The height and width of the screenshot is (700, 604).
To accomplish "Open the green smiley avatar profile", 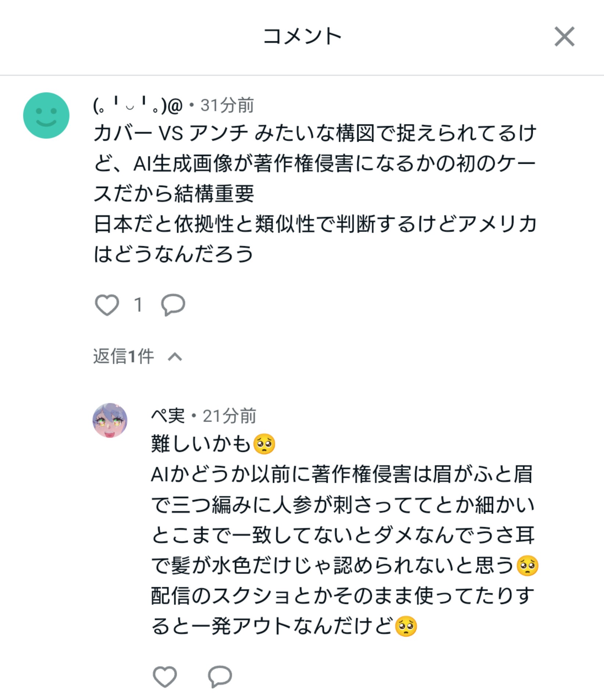I will pyautogui.click(x=46, y=115).
